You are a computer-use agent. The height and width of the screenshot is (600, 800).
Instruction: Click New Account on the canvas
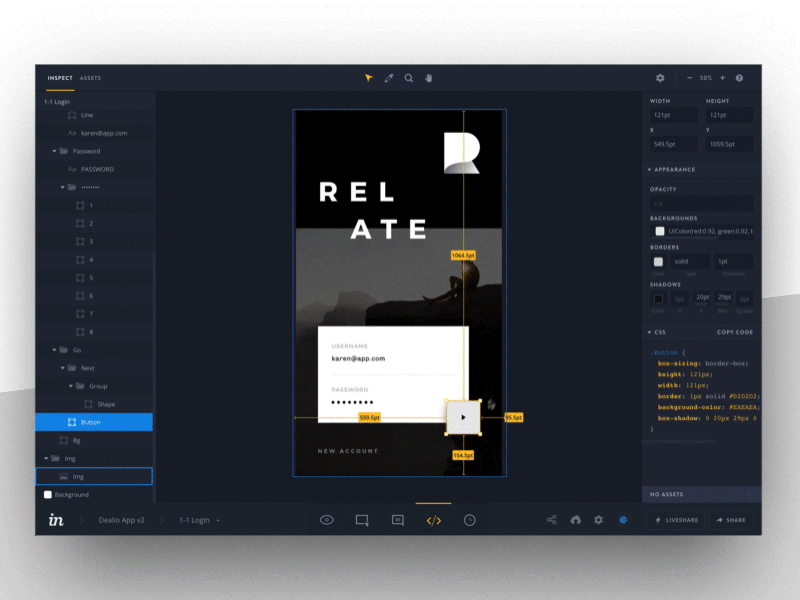[x=348, y=451]
